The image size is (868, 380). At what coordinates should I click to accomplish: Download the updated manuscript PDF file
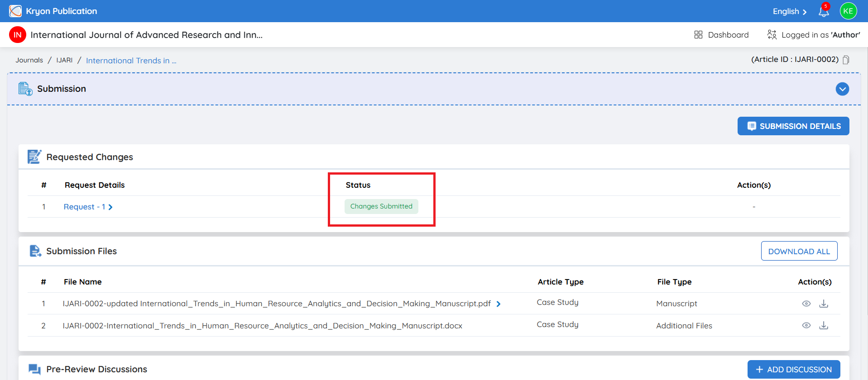(824, 304)
